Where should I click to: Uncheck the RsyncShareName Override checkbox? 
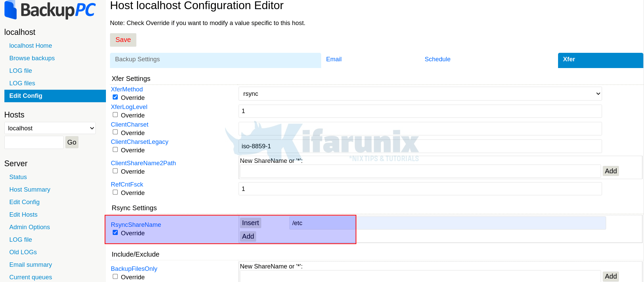tap(115, 233)
